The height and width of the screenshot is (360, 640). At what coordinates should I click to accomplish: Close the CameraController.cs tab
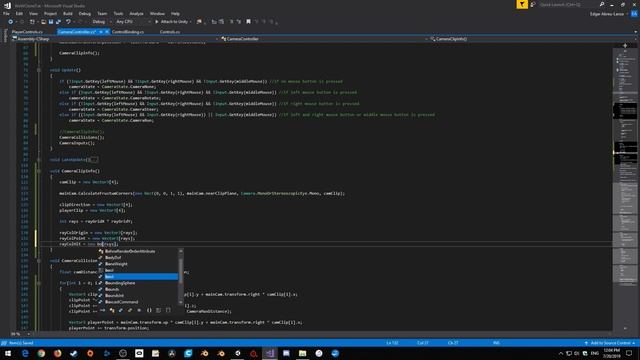coord(107,32)
